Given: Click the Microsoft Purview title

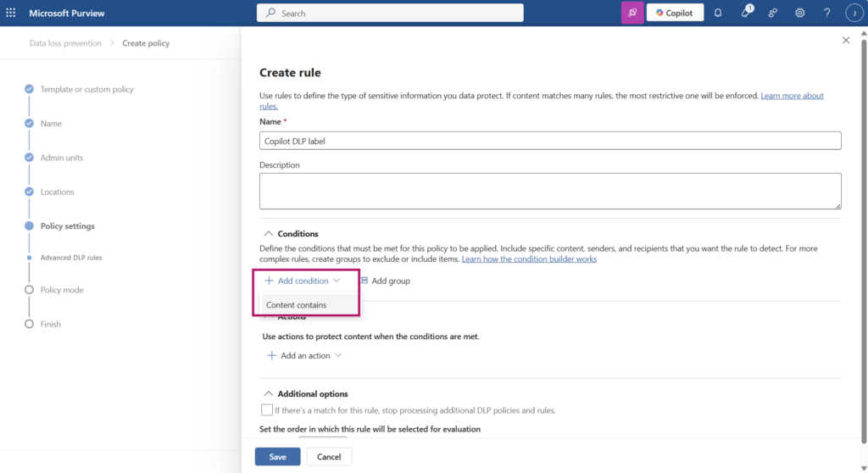Looking at the screenshot, I should click(x=66, y=13).
